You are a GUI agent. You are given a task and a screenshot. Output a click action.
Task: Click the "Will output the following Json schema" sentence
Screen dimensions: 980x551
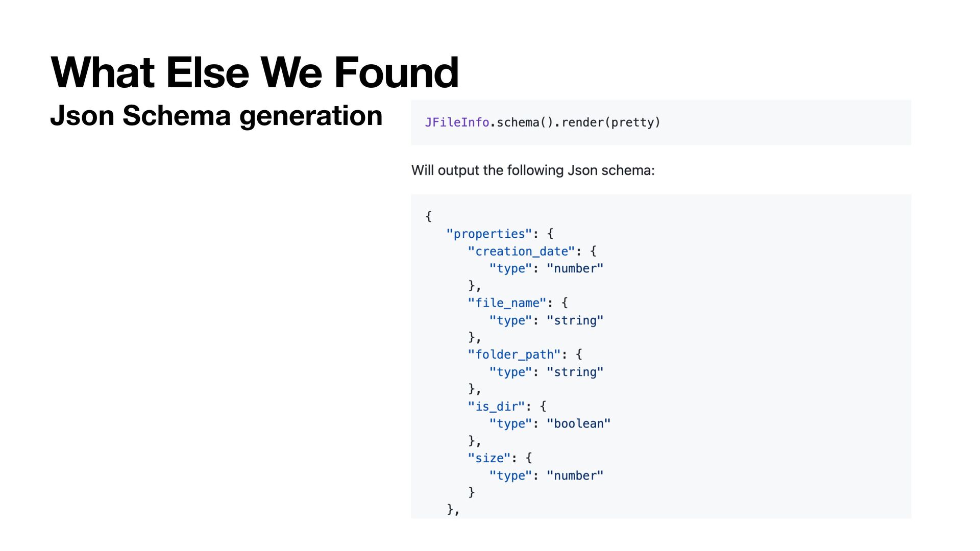pyautogui.click(x=533, y=170)
